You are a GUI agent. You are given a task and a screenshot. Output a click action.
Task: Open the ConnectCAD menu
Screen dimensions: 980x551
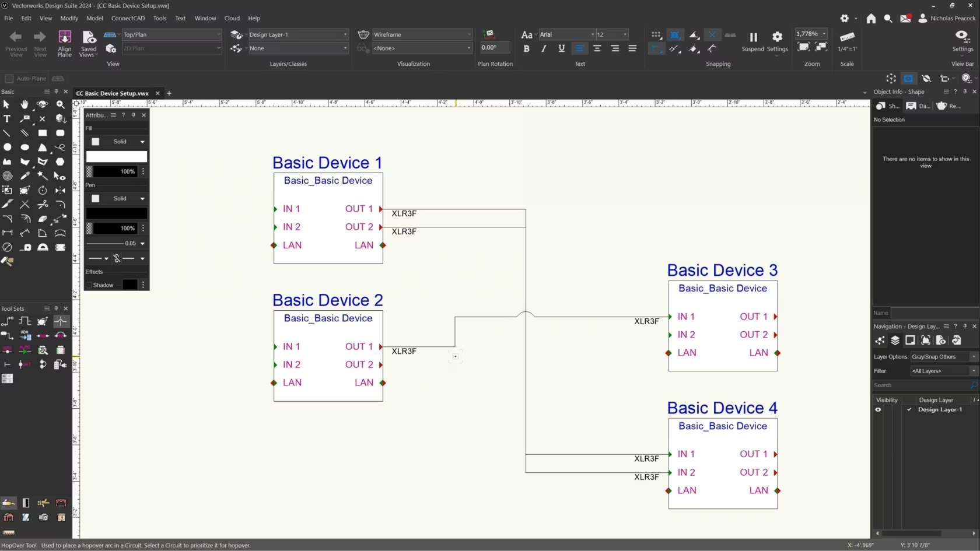click(128, 18)
